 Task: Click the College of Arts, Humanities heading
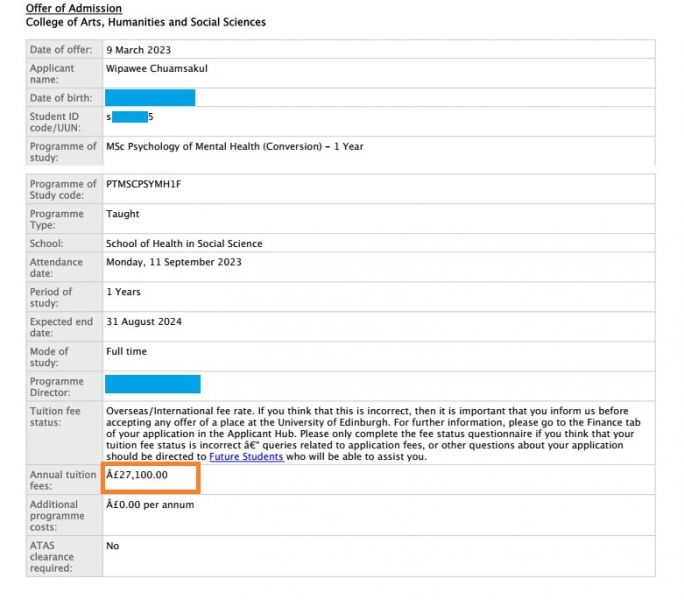(x=145, y=22)
